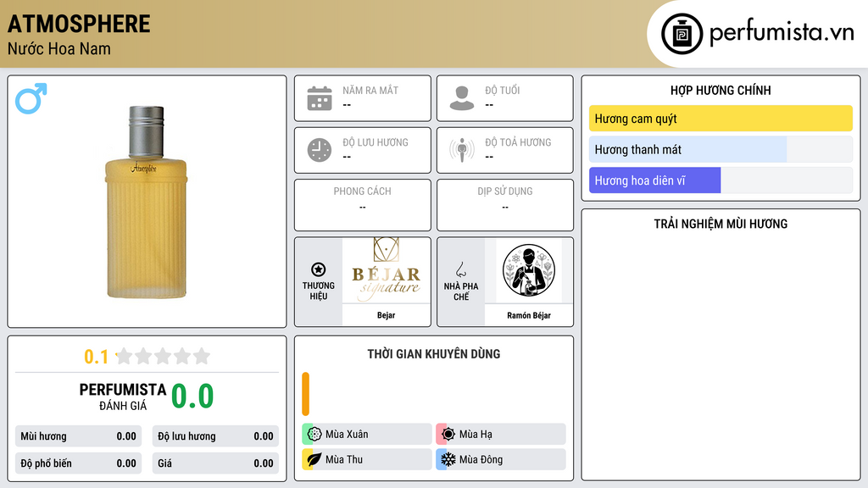The width and height of the screenshot is (868, 488).
Task: Click the Thời gian khuyên dùng heading
Action: click(x=434, y=353)
